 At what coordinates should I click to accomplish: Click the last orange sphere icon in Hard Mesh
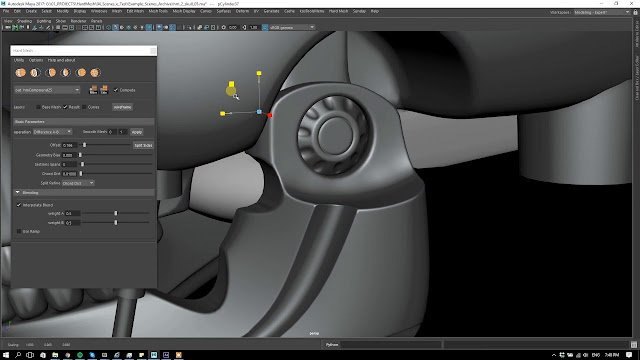pos(95,73)
